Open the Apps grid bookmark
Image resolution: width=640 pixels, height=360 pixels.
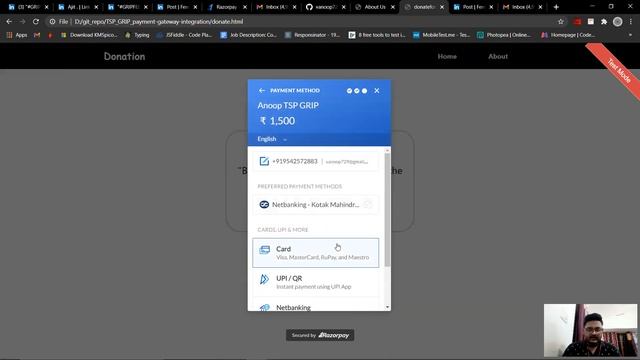(x=17, y=35)
